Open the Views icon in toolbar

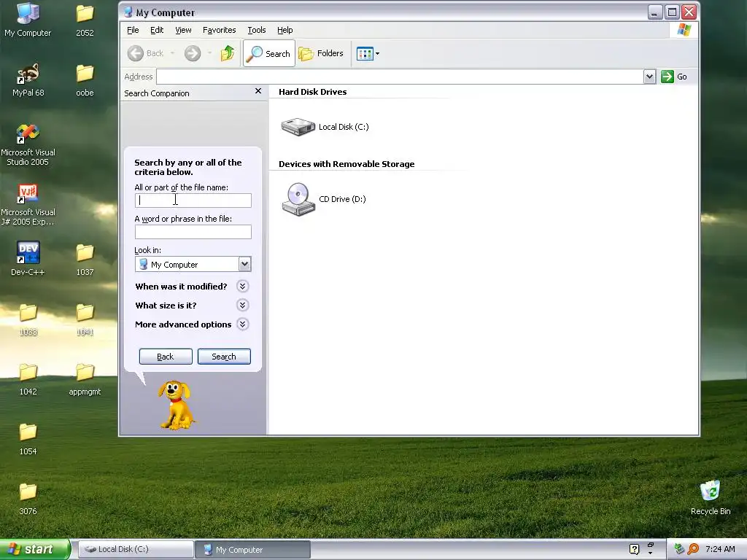pyautogui.click(x=365, y=54)
